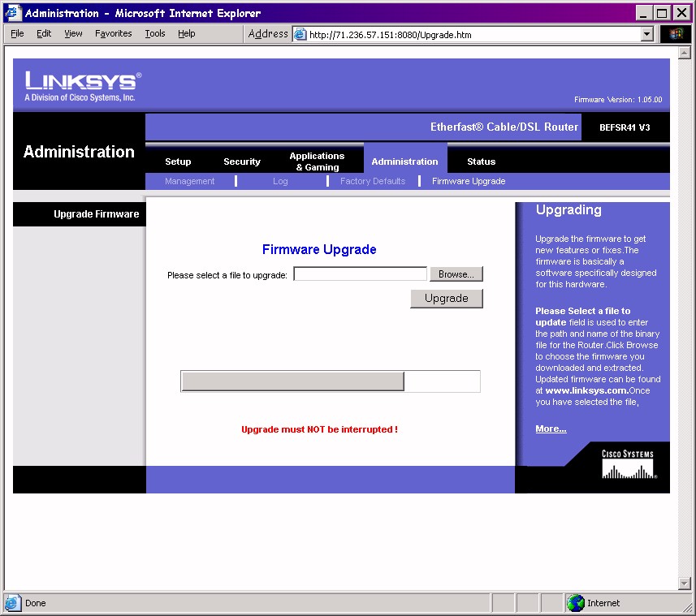The width and height of the screenshot is (696, 616).
Task: Click the 'Please Select a file to' bold text
Action: [583, 311]
